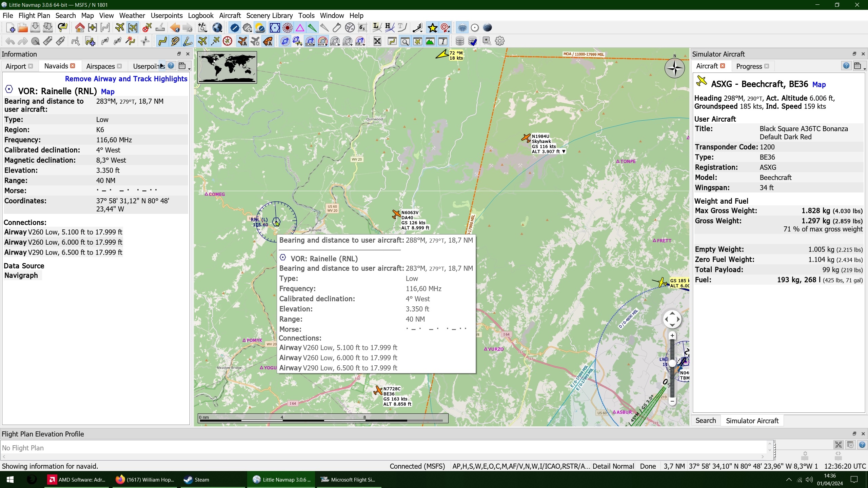
Task: Click the N7728C BE36 aircraft icon
Action: pos(378,390)
